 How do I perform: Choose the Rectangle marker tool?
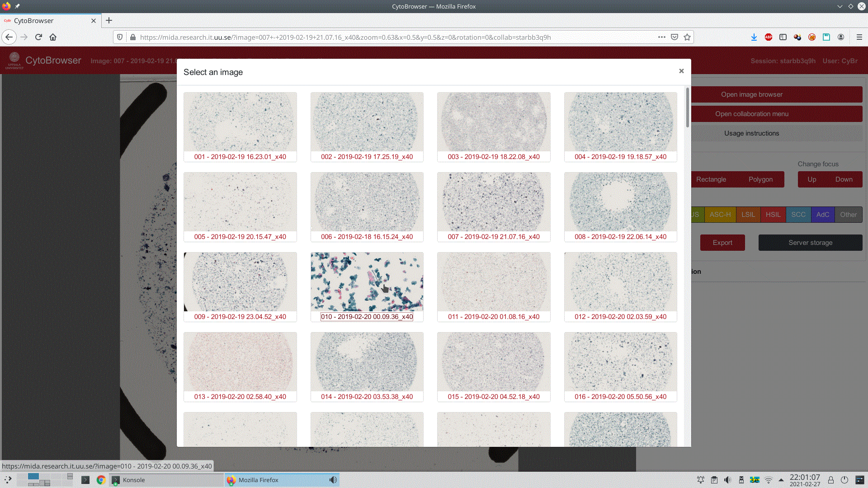tap(712, 179)
